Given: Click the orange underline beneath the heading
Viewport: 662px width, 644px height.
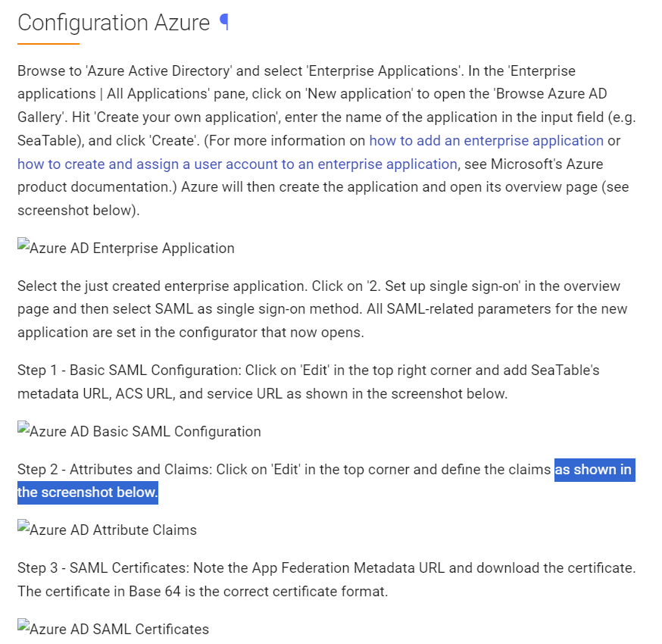Looking at the screenshot, I should 48,43.
